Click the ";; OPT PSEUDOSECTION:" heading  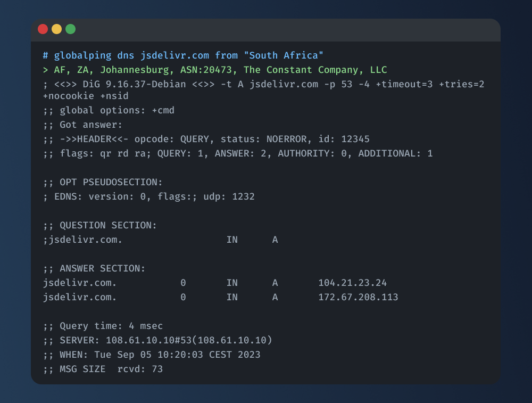tap(103, 182)
